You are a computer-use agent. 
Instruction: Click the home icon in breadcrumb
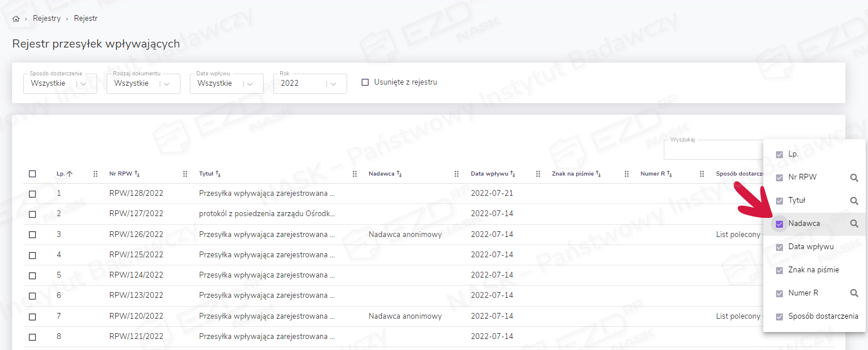pos(16,19)
